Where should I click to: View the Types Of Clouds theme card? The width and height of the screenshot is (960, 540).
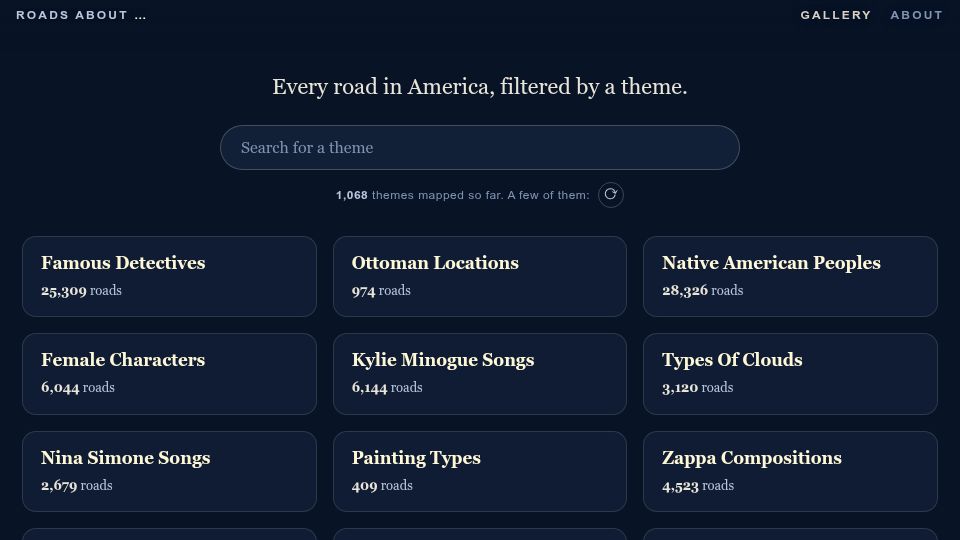click(790, 373)
